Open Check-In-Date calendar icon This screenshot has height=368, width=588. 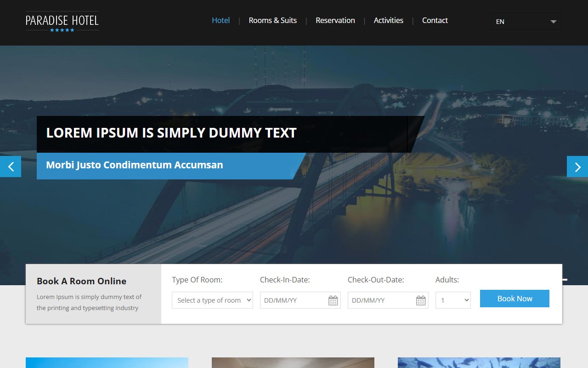click(x=333, y=300)
